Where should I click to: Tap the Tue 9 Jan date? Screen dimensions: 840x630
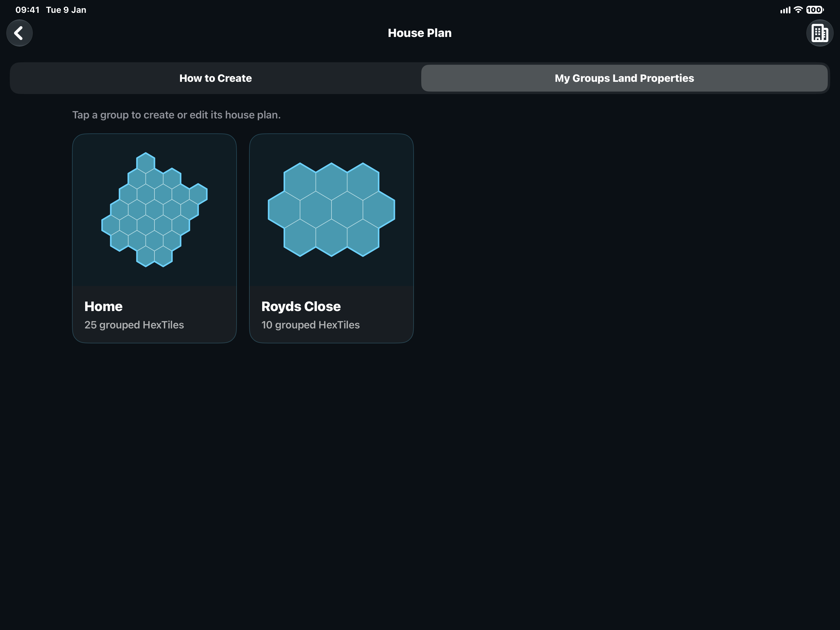(x=66, y=10)
